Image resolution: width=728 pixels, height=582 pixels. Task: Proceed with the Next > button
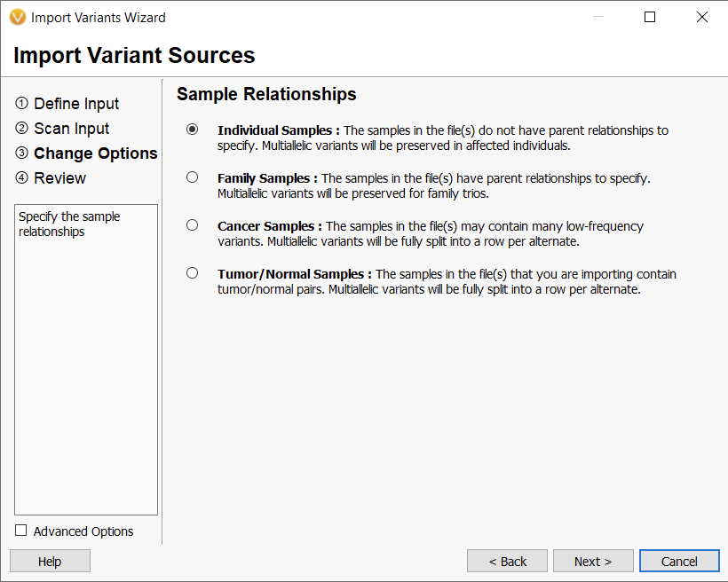pyautogui.click(x=593, y=561)
